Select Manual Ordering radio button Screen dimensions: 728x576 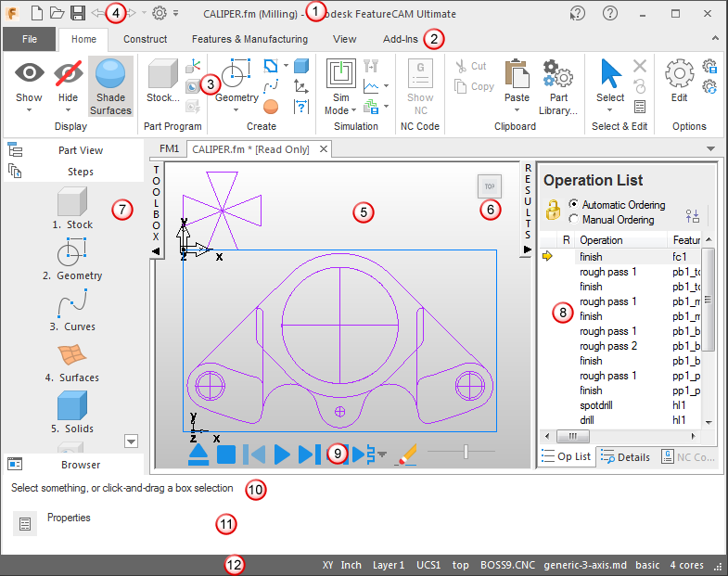click(574, 219)
